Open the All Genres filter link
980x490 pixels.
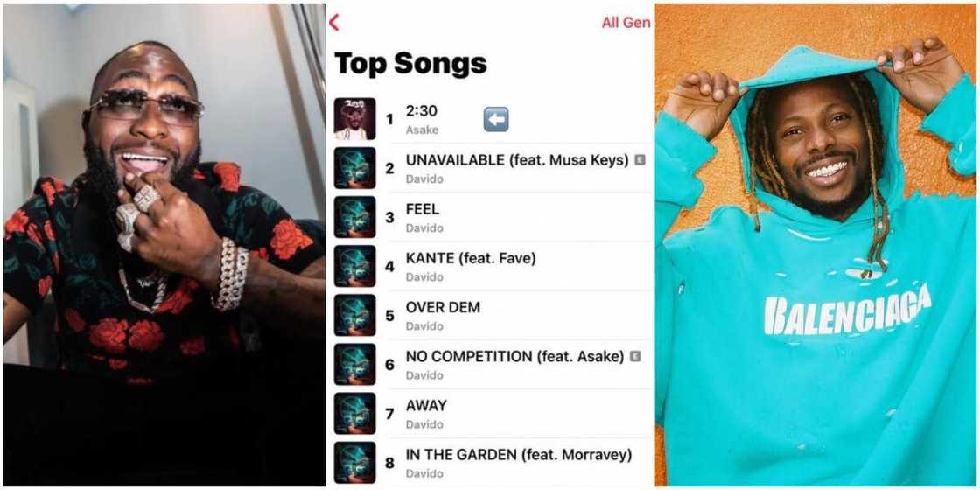click(626, 23)
